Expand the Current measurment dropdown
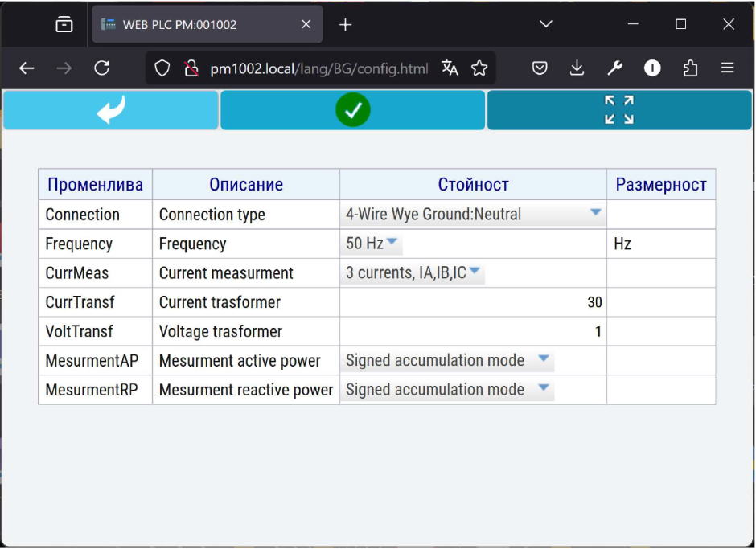The width and height of the screenshot is (756, 549). [413, 272]
